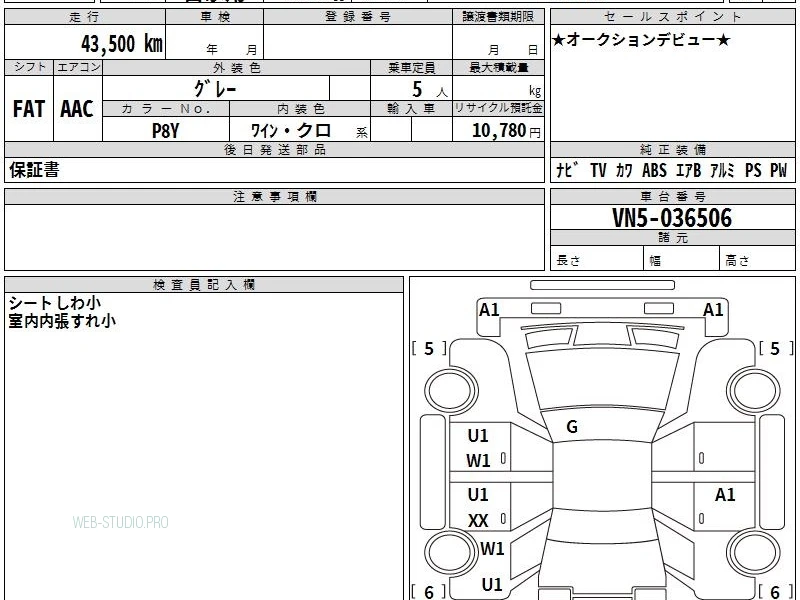Viewport: 800px width, 600px height.
Task: Select the 保証書 entry
Action: 34,169
